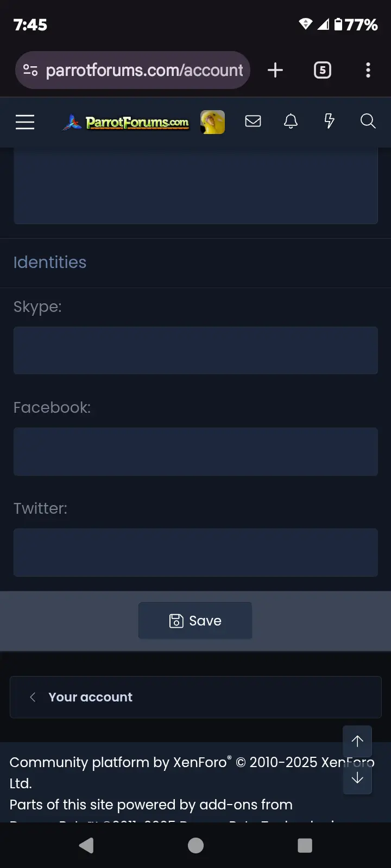The image size is (391, 868).
Task: Show the open tabs switcher
Action: (x=323, y=70)
